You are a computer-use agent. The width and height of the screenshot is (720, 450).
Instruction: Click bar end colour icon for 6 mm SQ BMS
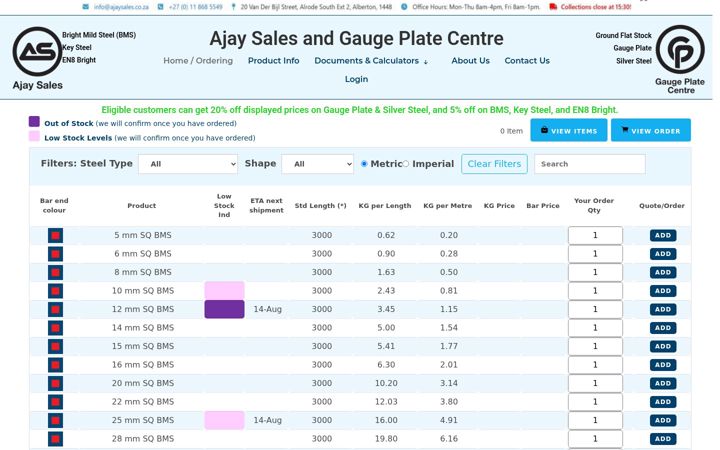(56, 254)
